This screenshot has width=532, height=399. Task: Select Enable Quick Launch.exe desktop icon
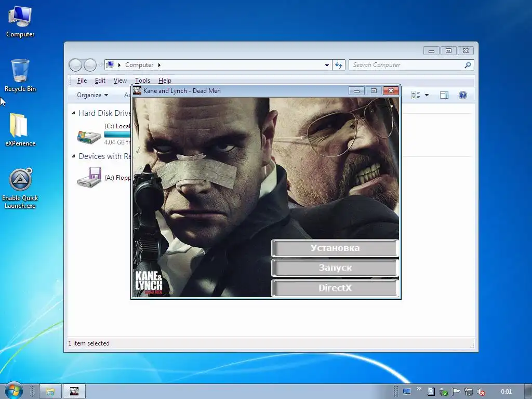pyautogui.click(x=20, y=188)
